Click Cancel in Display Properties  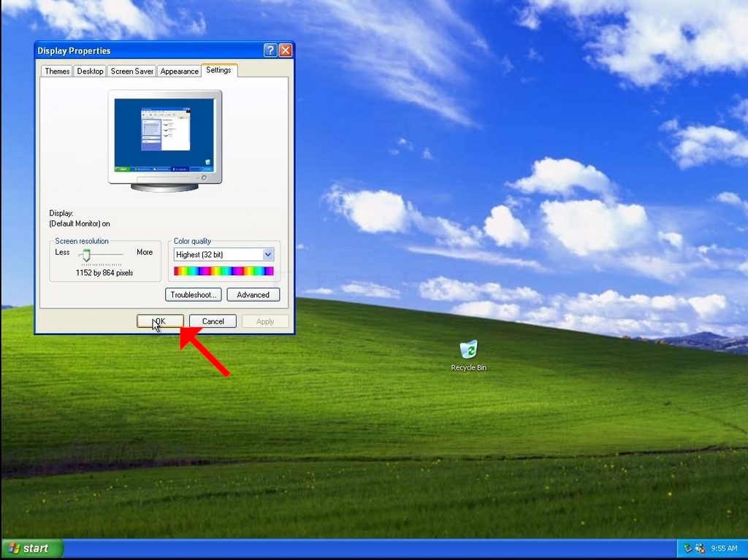tap(213, 321)
